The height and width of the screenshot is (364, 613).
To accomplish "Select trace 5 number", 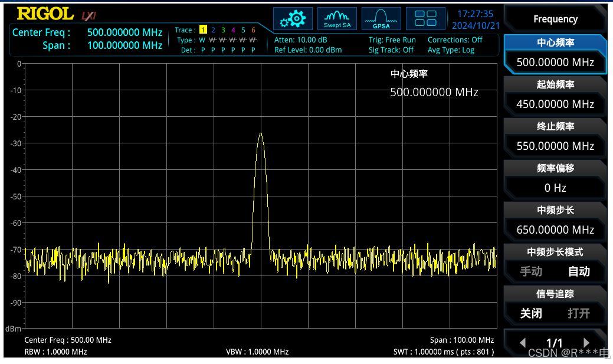I will [x=243, y=29].
